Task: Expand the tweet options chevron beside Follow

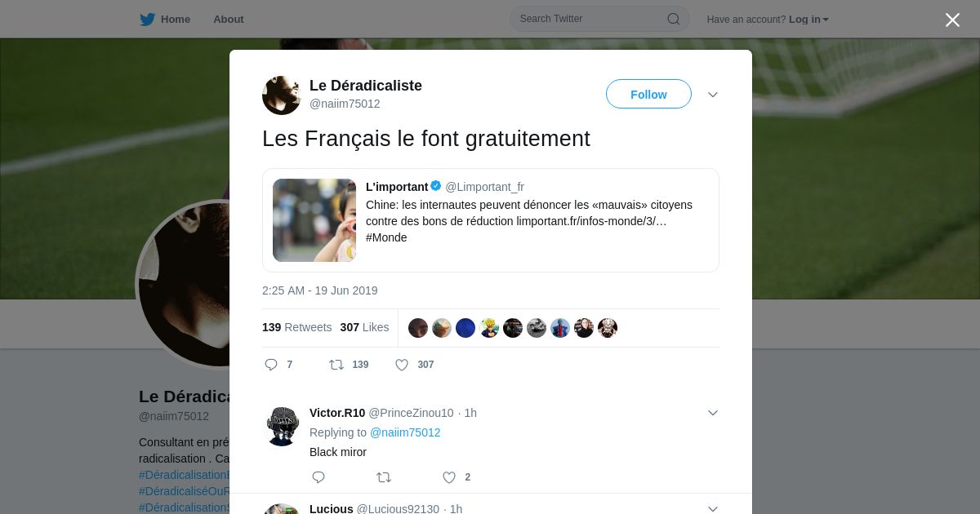Action: 713,95
